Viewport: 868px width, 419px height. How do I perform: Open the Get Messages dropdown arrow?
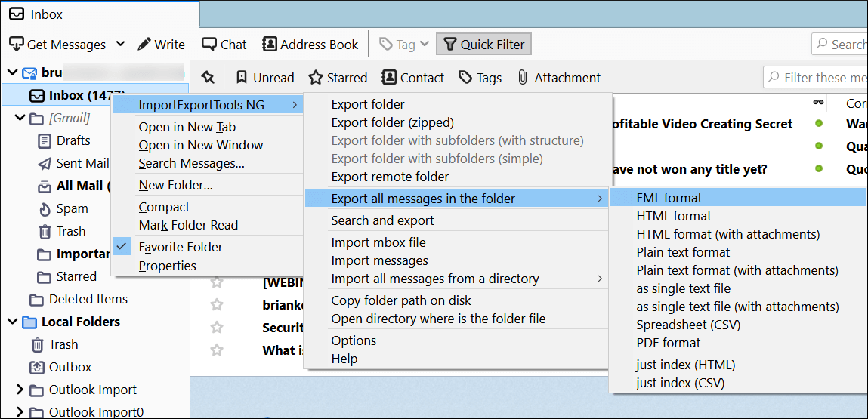120,45
